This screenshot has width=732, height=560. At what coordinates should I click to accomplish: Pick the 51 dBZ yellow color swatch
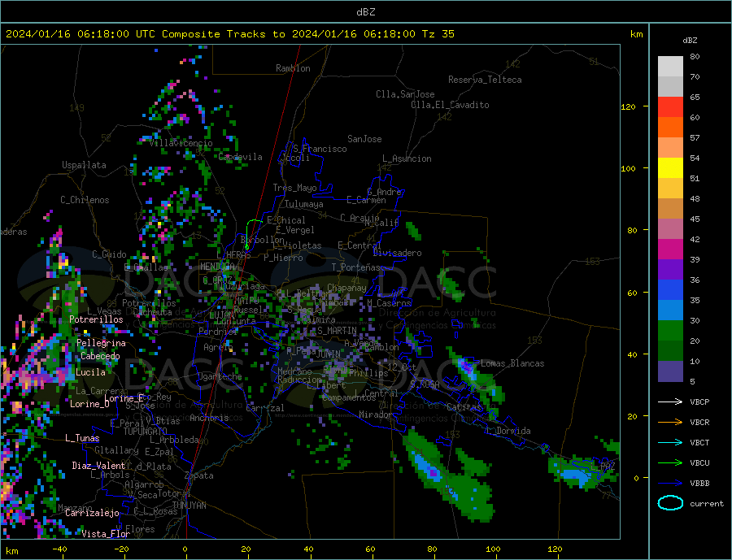pyautogui.click(x=670, y=167)
